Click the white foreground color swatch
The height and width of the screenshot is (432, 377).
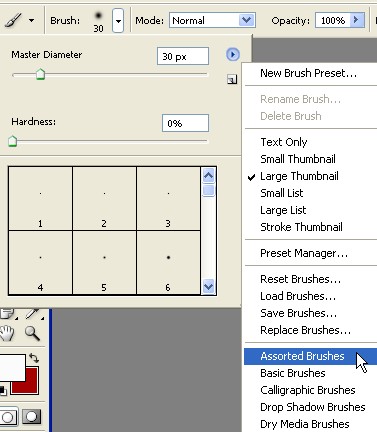click(12, 368)
